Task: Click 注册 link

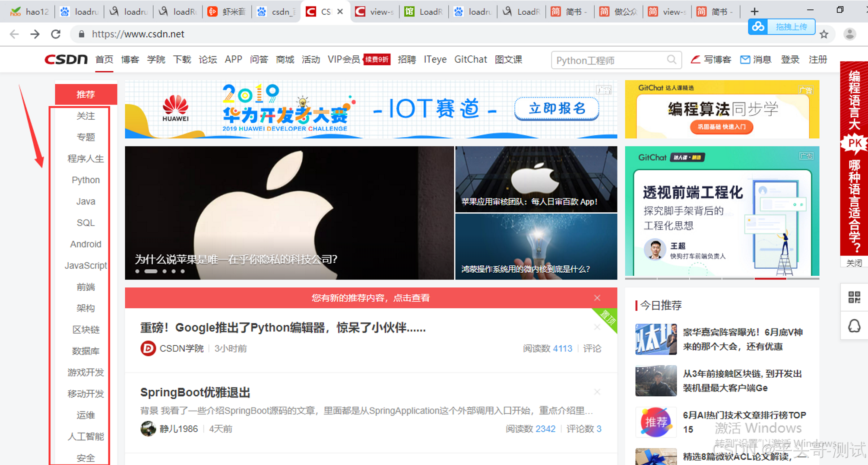Action: 818,60
